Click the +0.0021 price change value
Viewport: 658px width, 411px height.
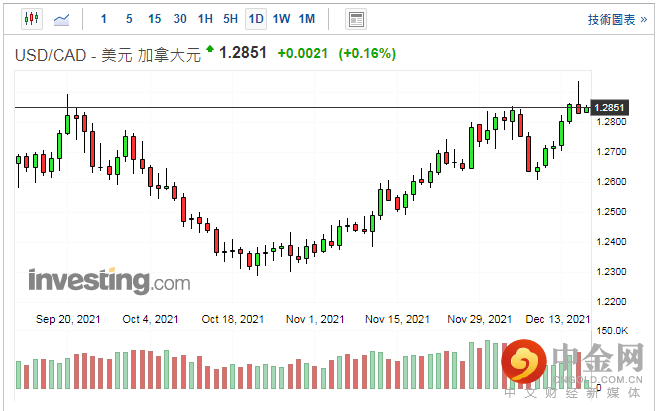point(303,53)
